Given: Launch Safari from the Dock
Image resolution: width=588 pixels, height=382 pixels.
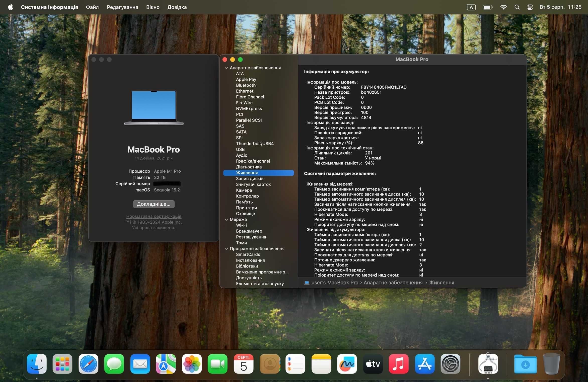Looking at the screenshot, I should pyautogui.click(x=88, y=364).
